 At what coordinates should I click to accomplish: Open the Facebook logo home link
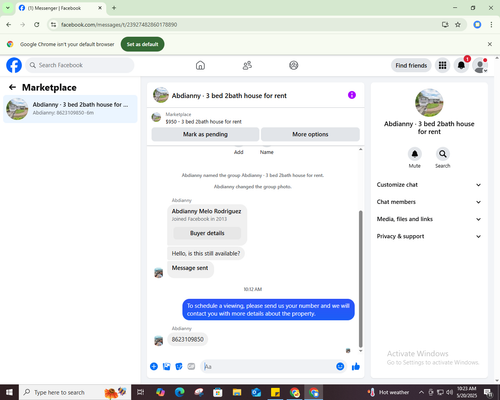14,65
